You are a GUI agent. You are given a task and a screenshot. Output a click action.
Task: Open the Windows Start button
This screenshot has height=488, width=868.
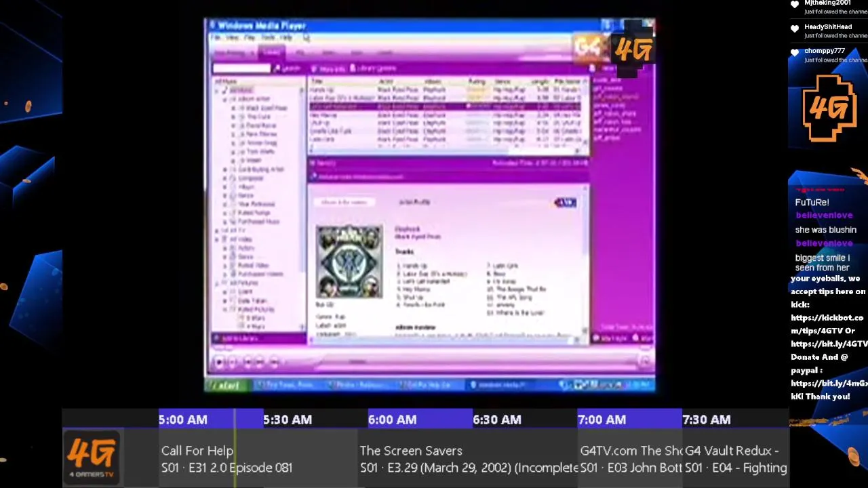click(x=226, y=386)
